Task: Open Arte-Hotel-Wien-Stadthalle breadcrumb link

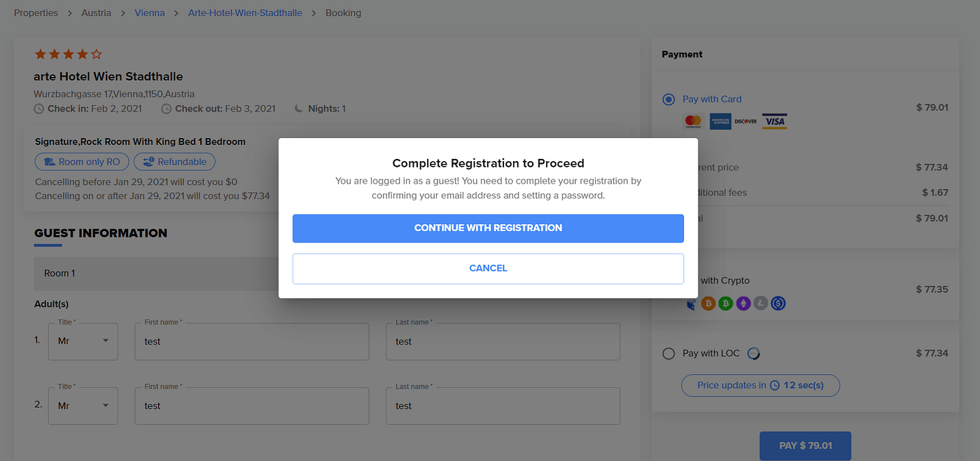Action: click(245, 13)
